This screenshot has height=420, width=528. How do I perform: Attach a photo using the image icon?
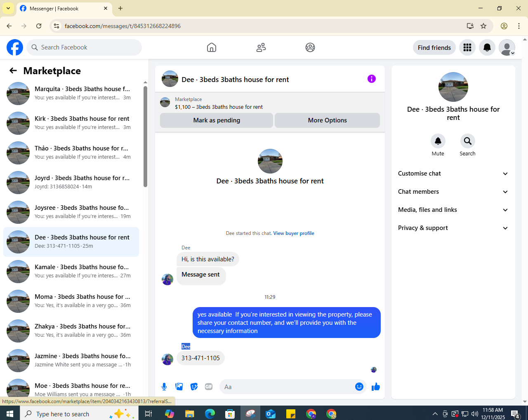(179, 387)
